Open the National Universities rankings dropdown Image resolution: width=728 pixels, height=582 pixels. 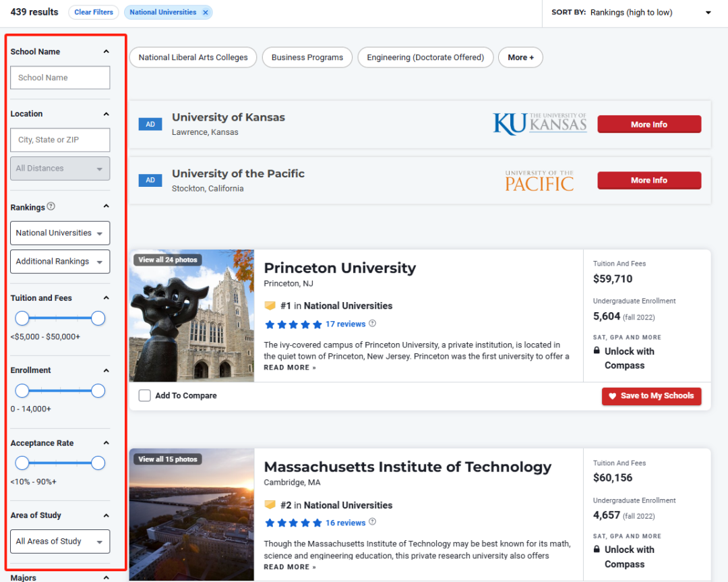point(60,233)
